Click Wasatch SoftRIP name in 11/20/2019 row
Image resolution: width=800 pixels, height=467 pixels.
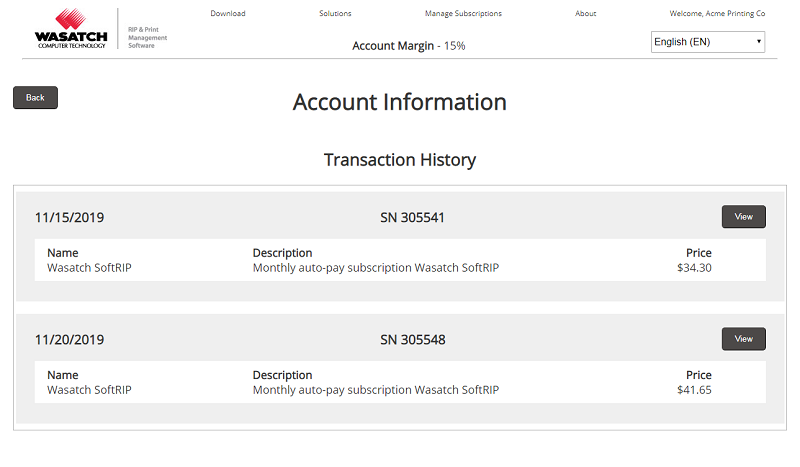tap(89, 390)
